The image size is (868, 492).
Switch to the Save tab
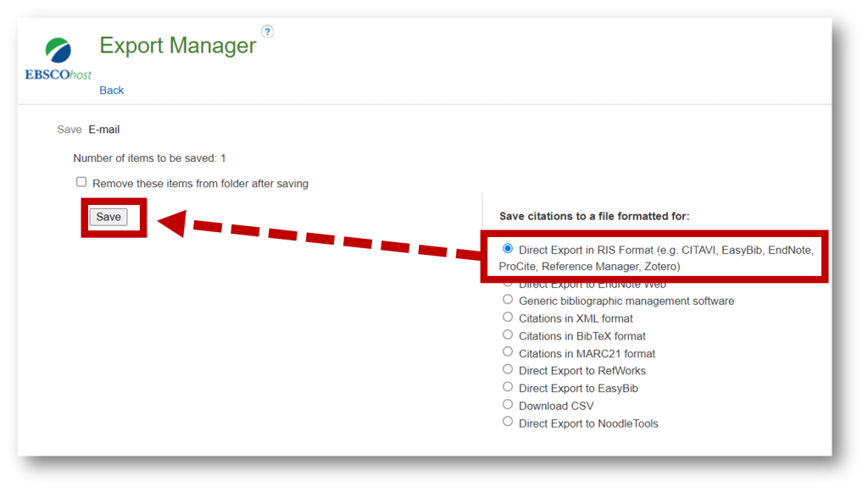click(x=70, y=130)
